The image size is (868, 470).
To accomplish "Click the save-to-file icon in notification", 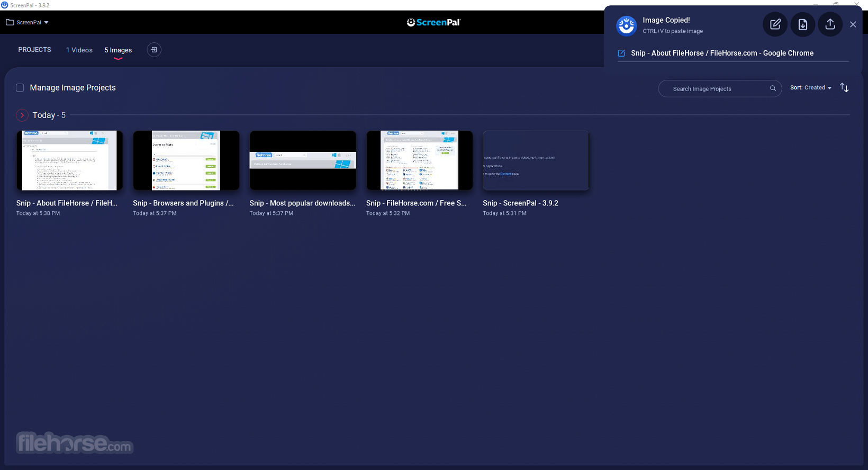I will (x=802, y=24).
